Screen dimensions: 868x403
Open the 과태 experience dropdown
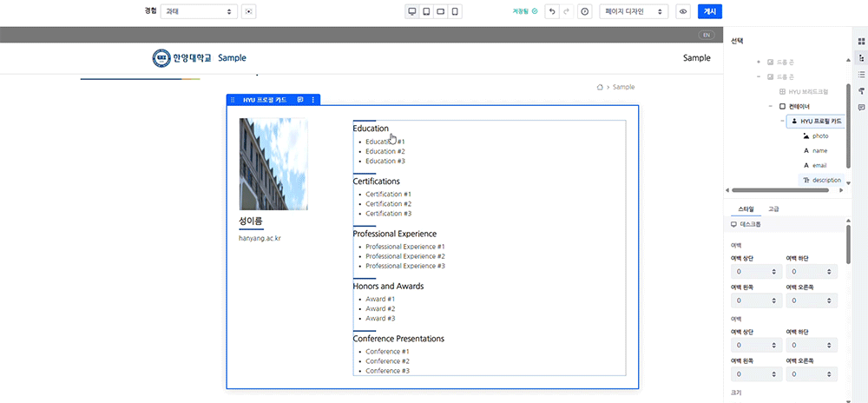(198, 11)
